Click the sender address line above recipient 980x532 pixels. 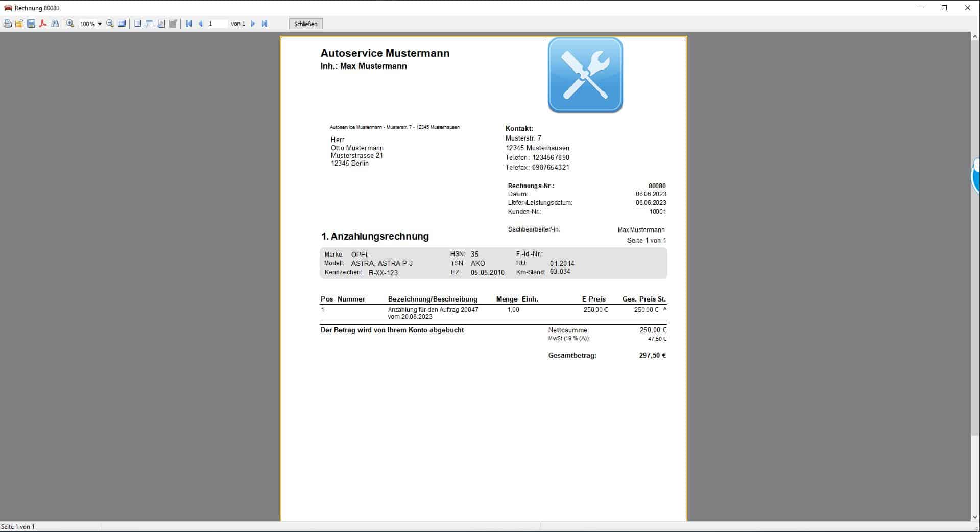pos(394,127)
